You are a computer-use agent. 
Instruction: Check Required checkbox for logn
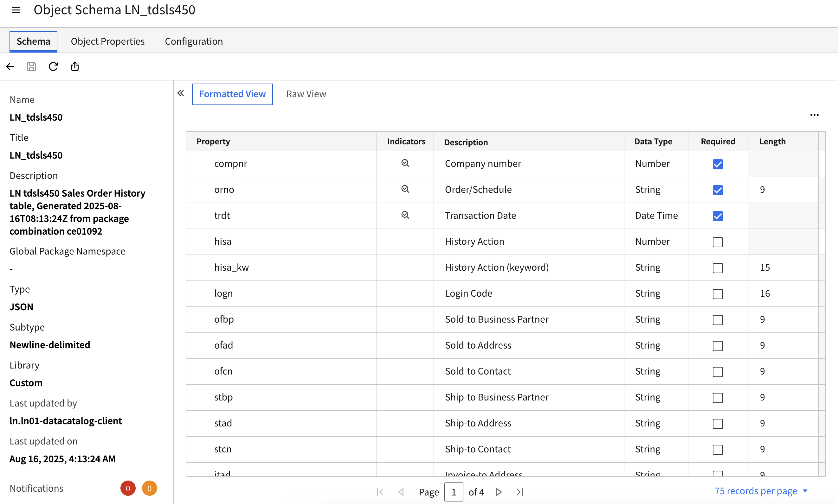tap(718, 294)
